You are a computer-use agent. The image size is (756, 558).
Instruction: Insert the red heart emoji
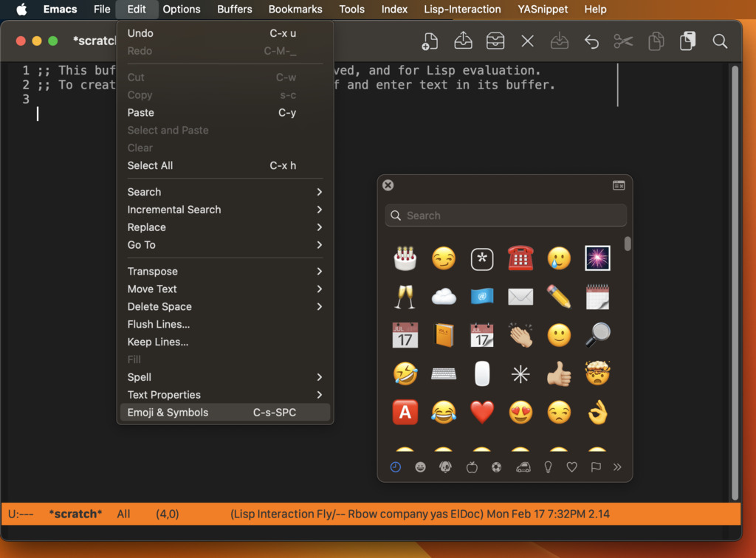[482, 413]
